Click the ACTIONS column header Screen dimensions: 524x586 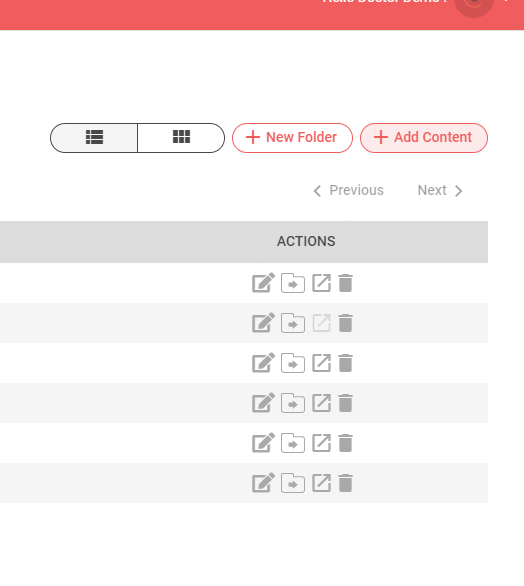coord(306,241)
